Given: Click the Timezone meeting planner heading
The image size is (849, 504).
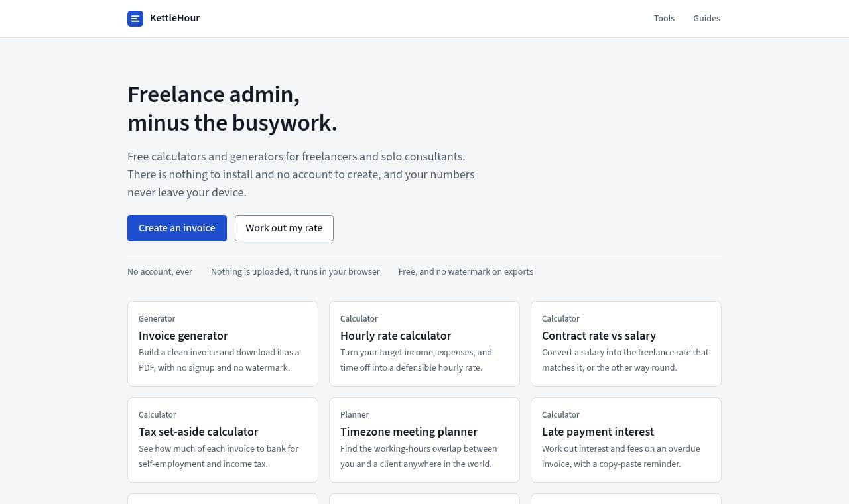Looking at the screenshot, I should [409, 432].
